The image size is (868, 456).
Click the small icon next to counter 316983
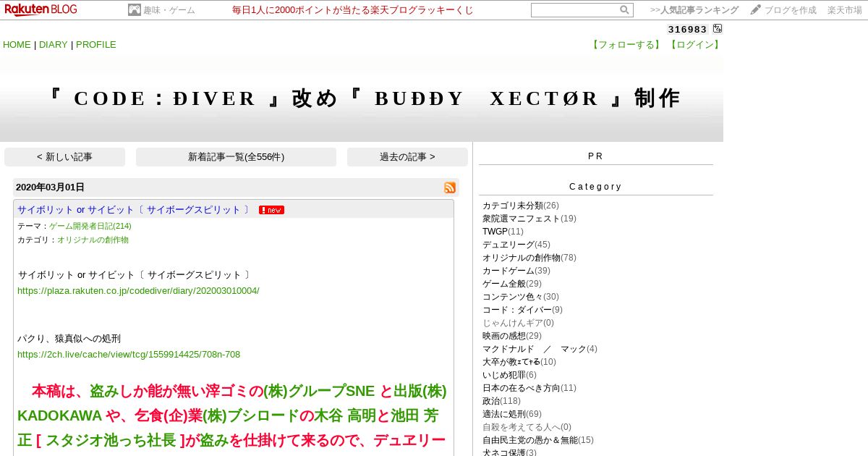click(718, 29)
